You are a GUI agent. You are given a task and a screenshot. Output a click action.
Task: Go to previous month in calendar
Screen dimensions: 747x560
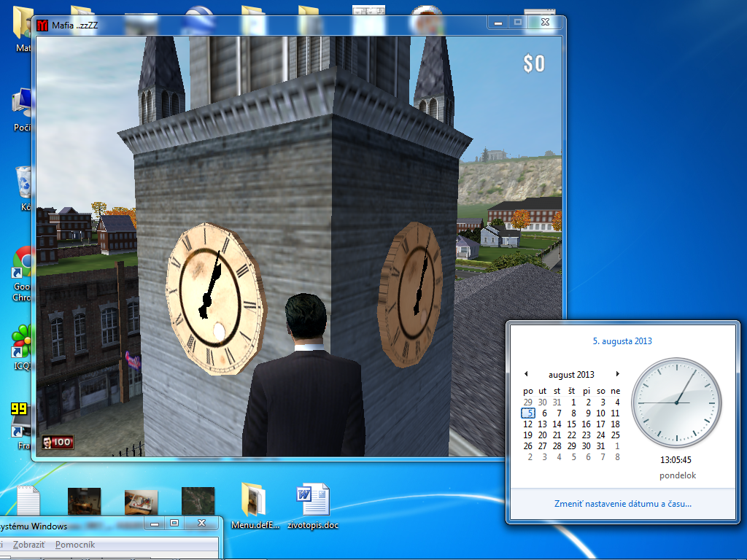click(526, 374)
